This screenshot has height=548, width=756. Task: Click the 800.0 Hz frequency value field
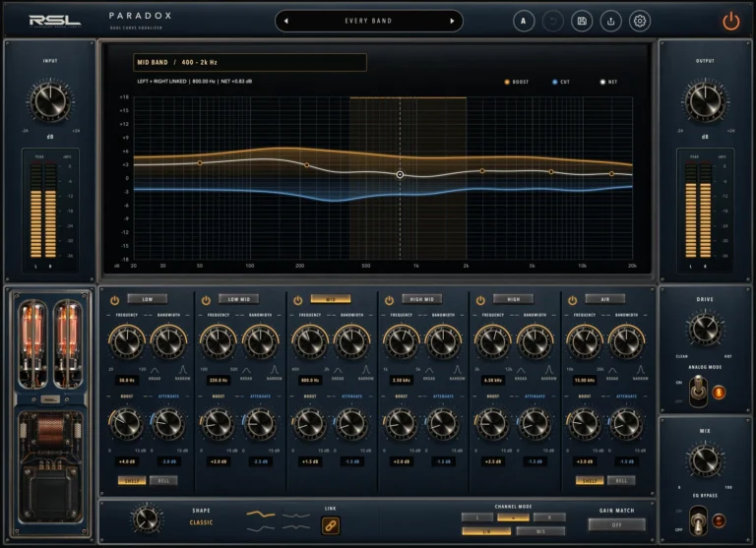coord(310,381)
